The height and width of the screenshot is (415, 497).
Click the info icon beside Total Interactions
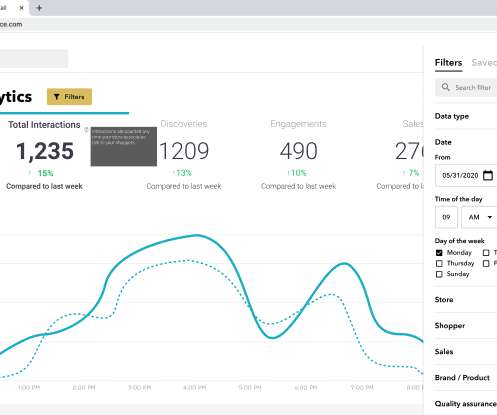86,130
